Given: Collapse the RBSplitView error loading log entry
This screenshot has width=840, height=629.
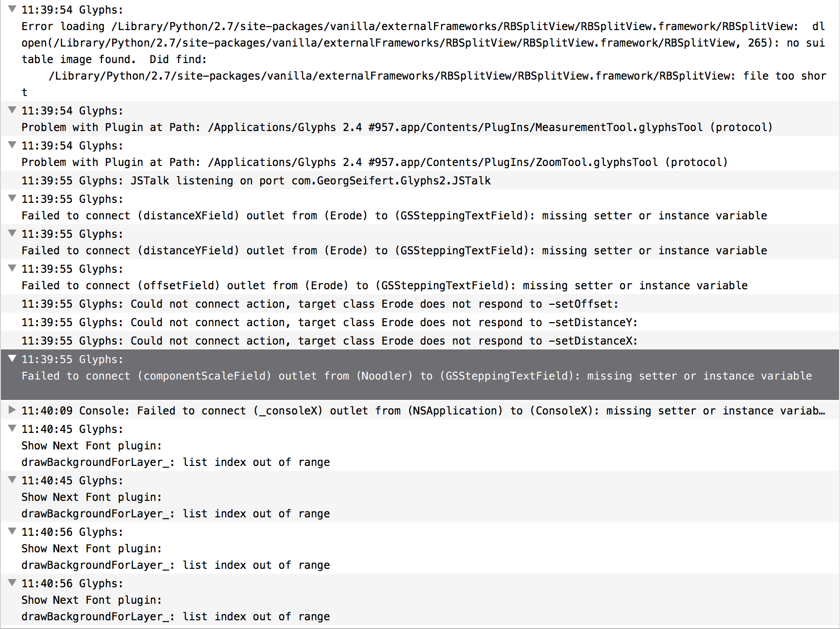Looking at the screenshot, I should pos(13,9).
